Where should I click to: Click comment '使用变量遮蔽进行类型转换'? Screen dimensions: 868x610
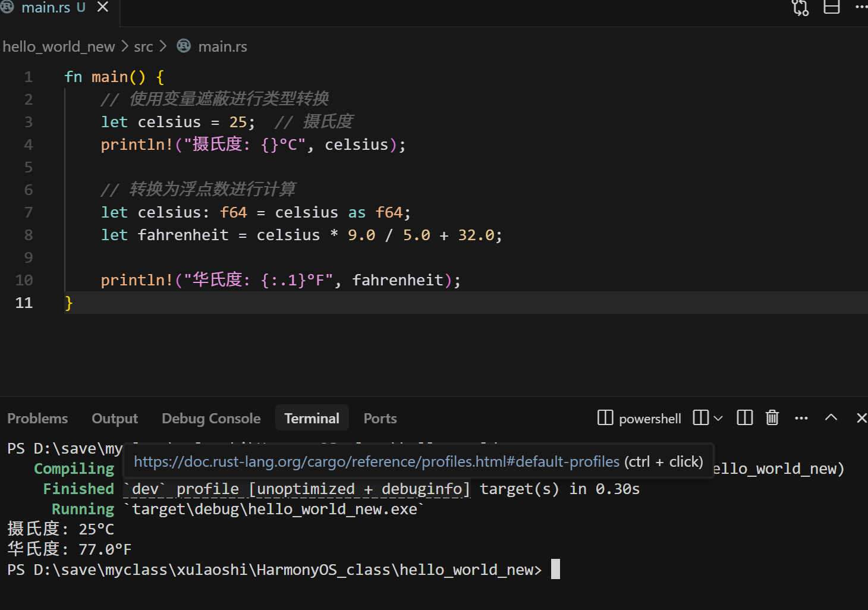215,99
